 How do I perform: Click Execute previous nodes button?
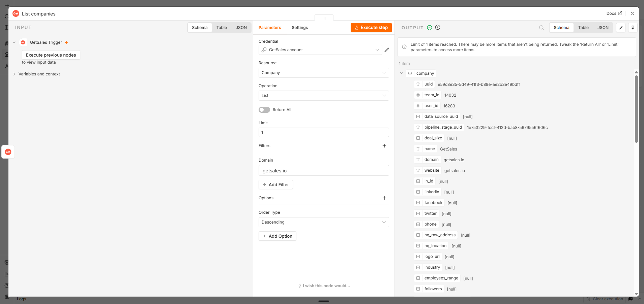click(x=51, y=55)
